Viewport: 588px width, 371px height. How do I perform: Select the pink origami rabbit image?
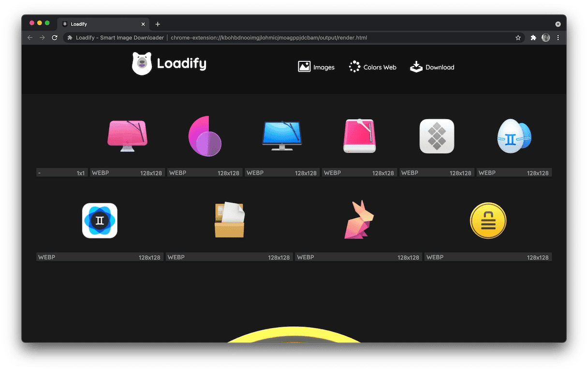click(x=359, y=220)
